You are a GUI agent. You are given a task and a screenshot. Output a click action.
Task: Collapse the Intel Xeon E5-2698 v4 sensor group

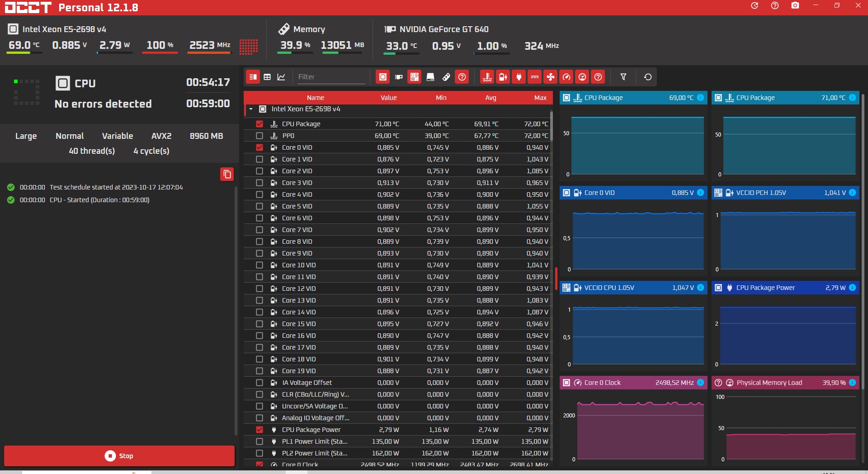(251, 109)
